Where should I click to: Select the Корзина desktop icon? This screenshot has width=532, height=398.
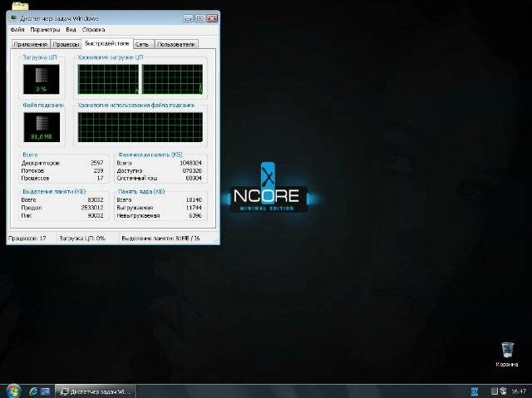click(x=507, y=355)
